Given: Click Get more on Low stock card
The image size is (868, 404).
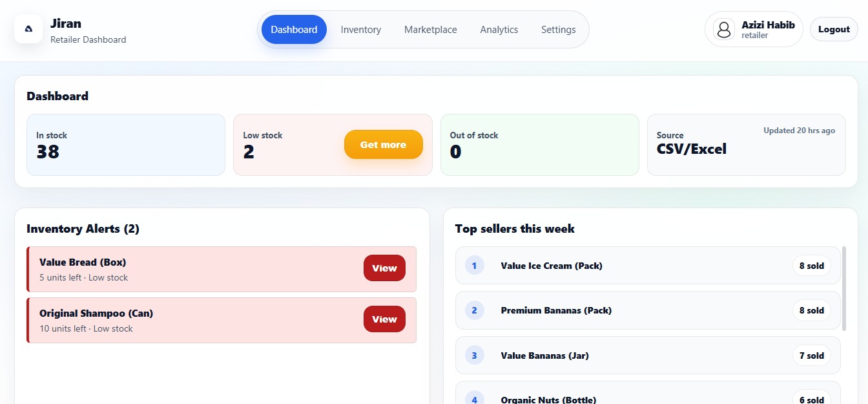Looking at the screenshot, I should [383, 145].
